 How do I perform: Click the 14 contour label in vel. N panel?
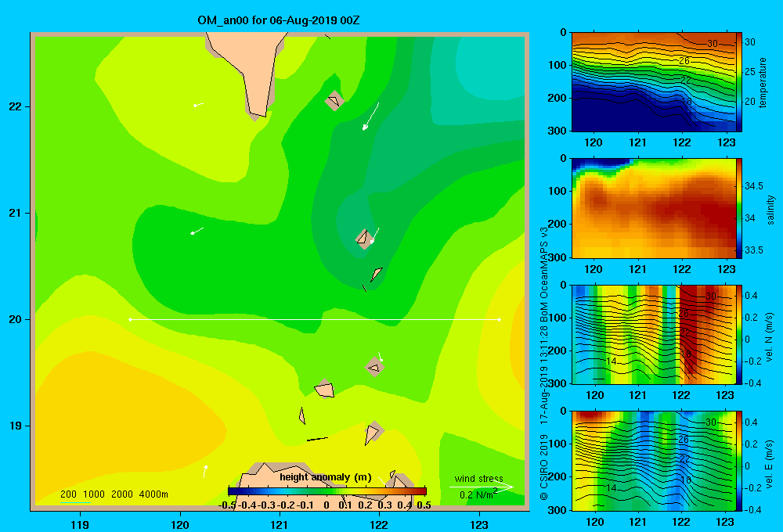(612, 361)
